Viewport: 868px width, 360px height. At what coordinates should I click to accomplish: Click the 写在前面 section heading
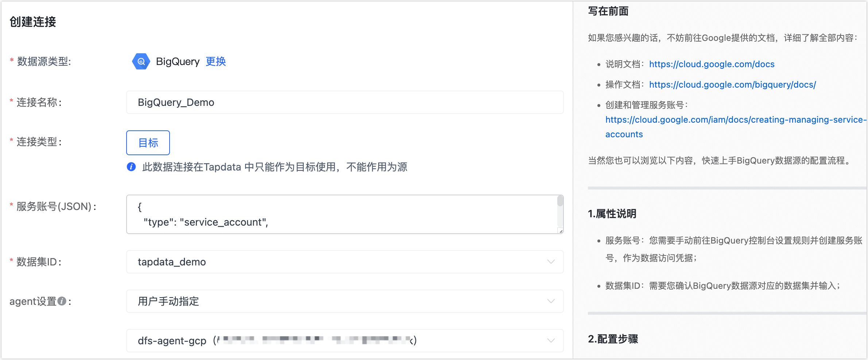pyautogui.click(x=608, y=11)
